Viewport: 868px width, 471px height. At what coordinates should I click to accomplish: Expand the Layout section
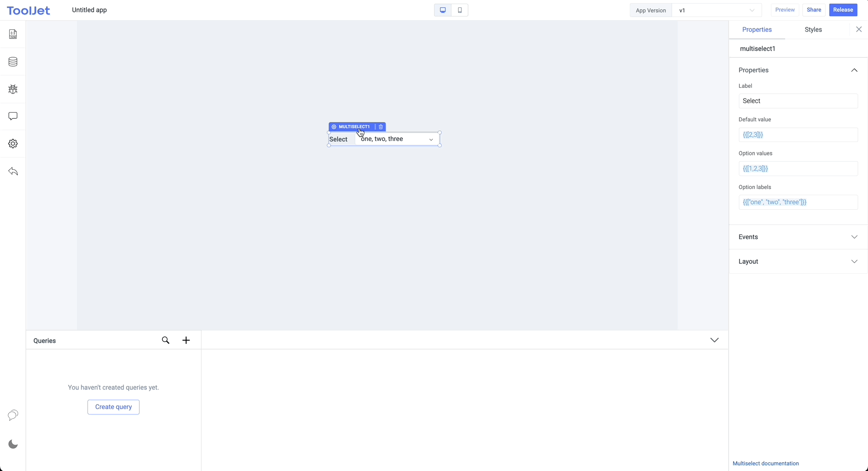tap(798, 262)
